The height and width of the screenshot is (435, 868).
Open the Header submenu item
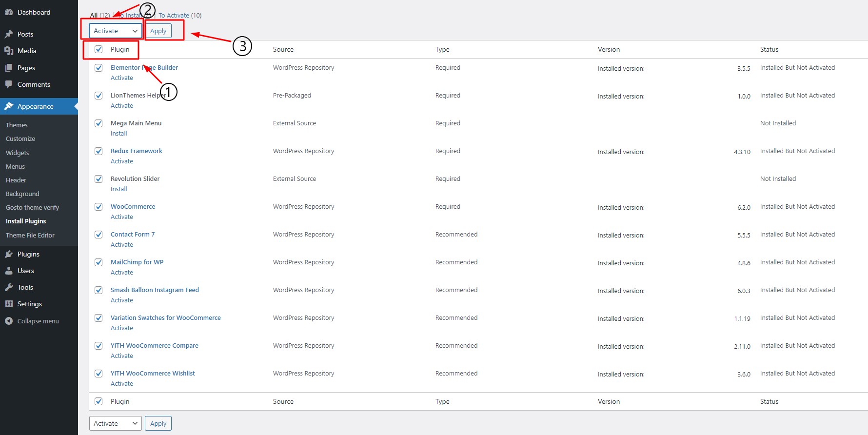point(16,180)
